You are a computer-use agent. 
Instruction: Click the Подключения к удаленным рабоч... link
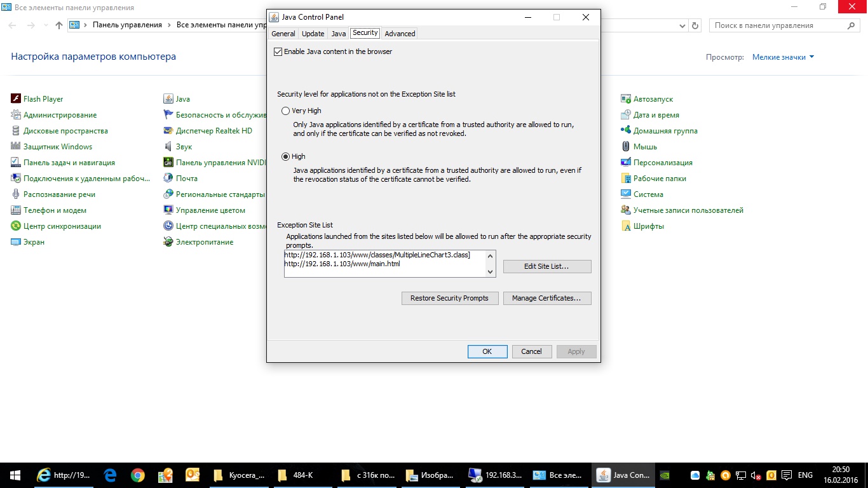click(86, 178)
